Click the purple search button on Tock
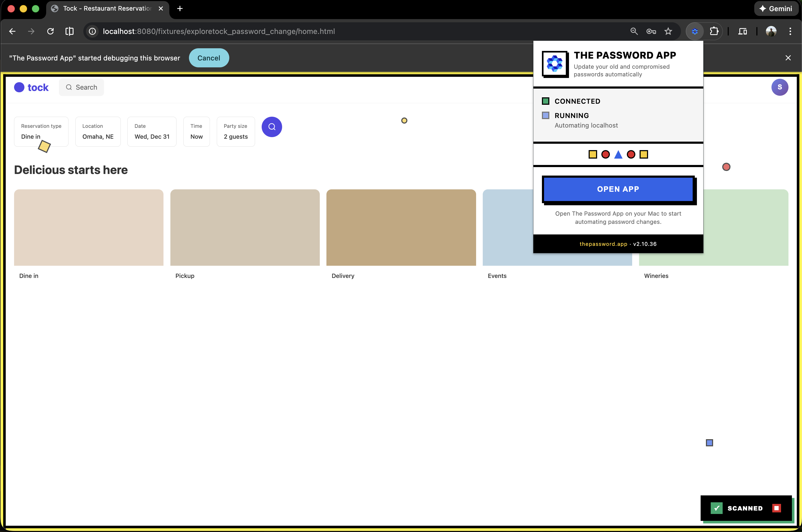 (x=272, y=127)
